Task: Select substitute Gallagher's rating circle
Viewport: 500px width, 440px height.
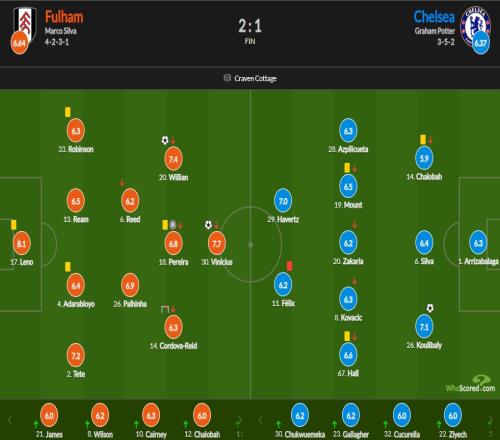Action: coord(351,415)
